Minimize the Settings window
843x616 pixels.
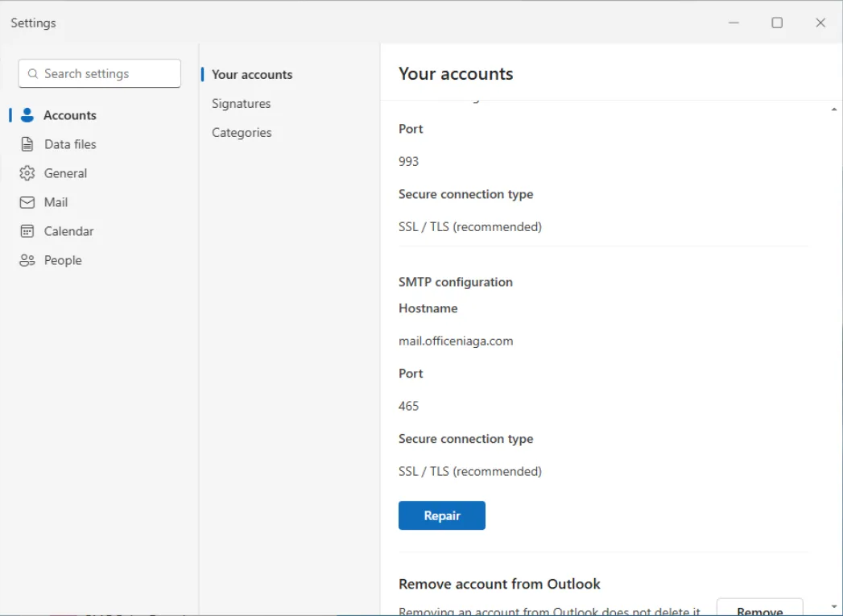click(733, 23)
